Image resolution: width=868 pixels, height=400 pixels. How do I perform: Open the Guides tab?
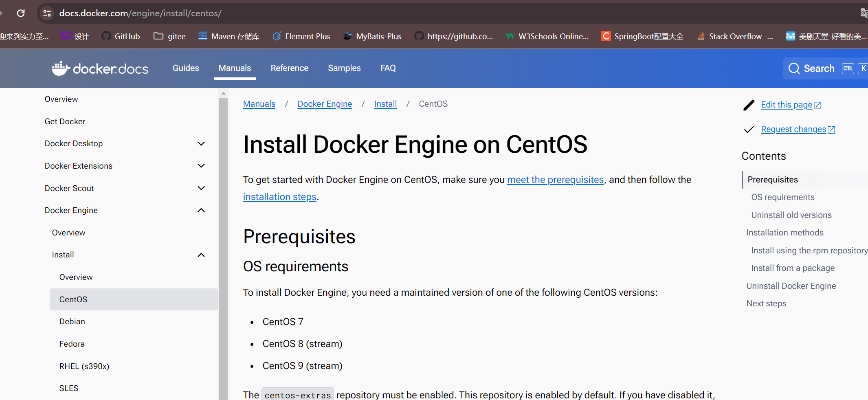pos(186,68)
